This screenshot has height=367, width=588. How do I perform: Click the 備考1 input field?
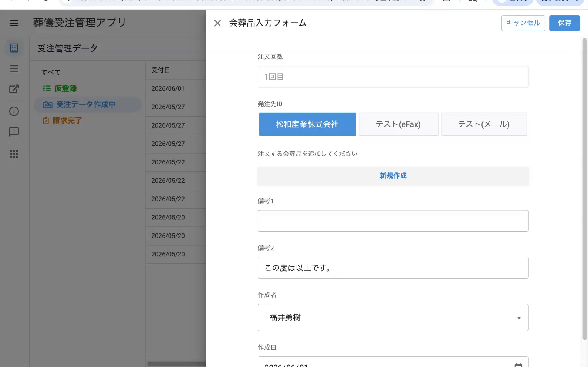[x=393, y=221]
